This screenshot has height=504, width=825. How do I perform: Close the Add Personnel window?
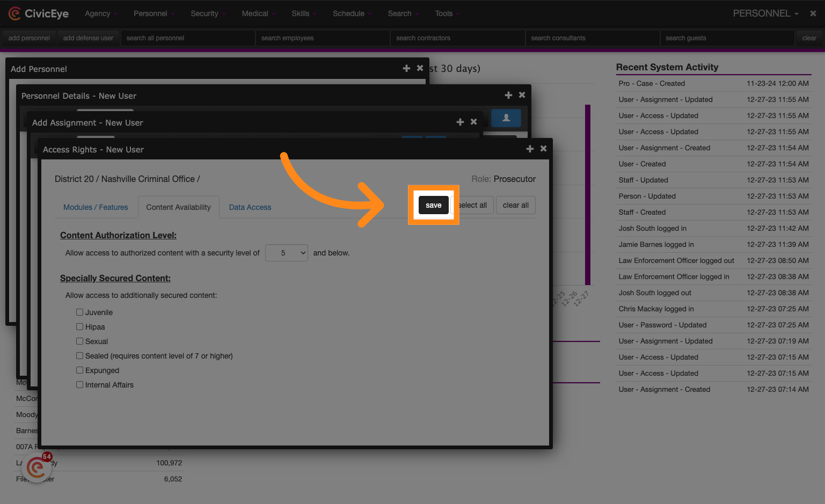(420, 68)
